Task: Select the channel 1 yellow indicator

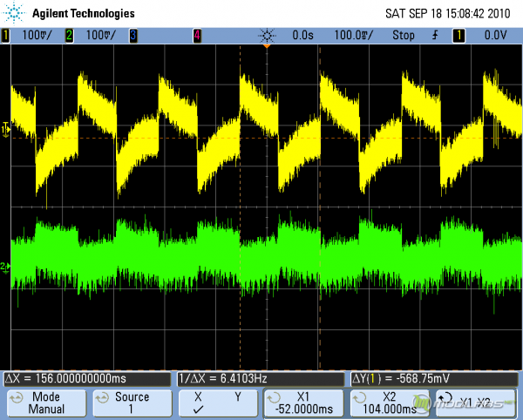Action: (5, 36)
